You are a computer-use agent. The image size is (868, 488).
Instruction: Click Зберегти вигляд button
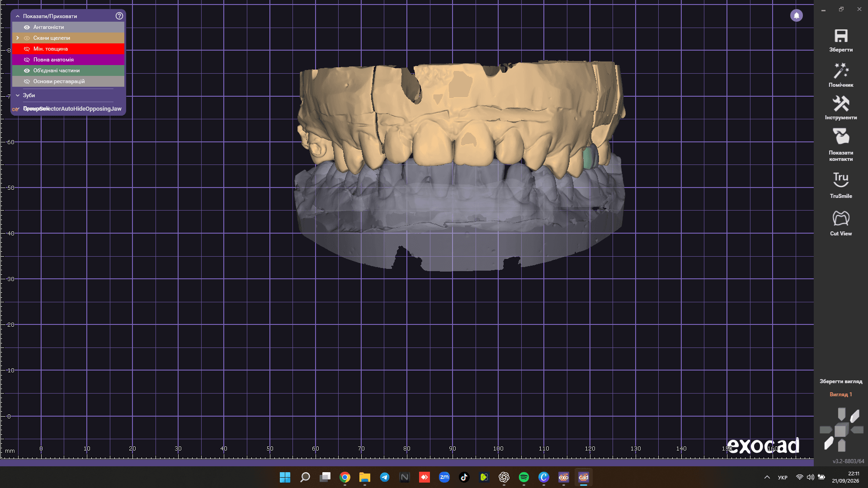pyautogui.click(x=841, y=381)
